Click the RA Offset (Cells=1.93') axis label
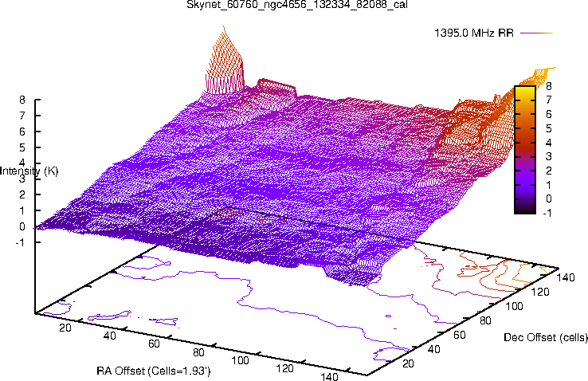The image size is (588, 381). click(154, 371)
